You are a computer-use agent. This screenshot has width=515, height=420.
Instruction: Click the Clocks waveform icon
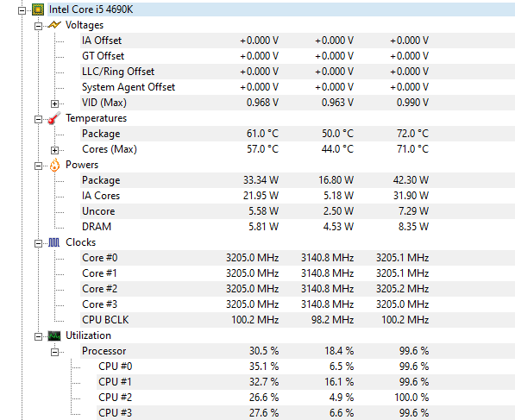click(x=54, y=242)
